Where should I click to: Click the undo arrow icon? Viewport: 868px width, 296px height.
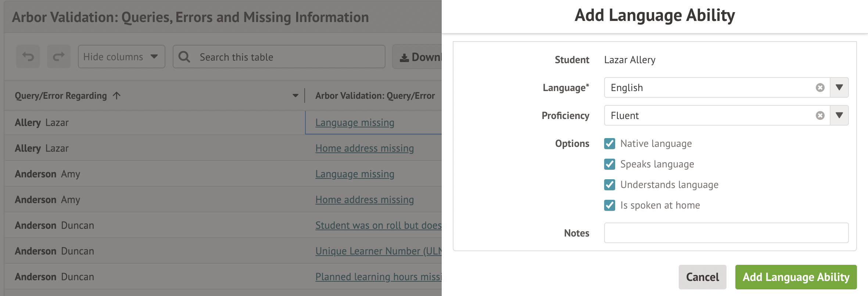pos(28,57)
